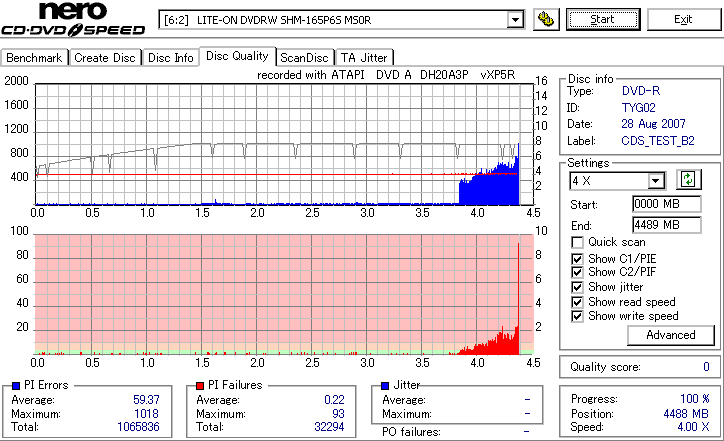Viewport: 724px width, 441px height.
Task: Enable the Quick scan checkbox
Action: [x=577, y=242]
